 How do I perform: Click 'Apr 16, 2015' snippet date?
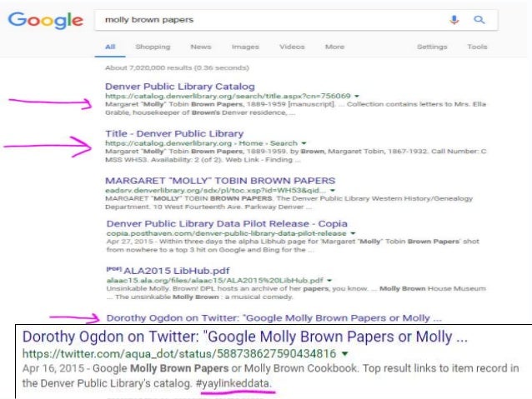click(53, 368)
